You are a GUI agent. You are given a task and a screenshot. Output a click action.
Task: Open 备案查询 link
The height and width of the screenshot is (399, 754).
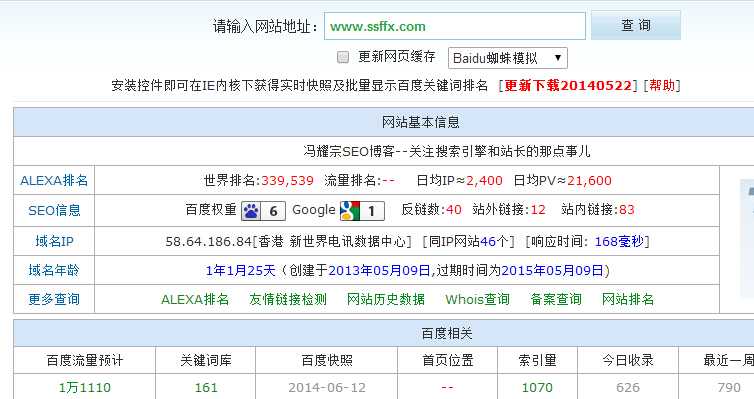[556, 299]
